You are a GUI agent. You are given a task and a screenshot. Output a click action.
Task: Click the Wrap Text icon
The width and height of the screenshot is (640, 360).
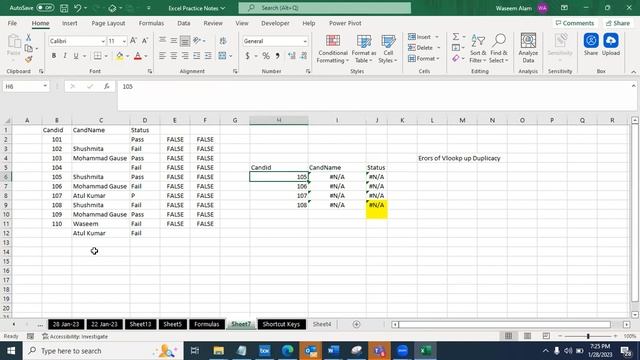coord(223,41)
